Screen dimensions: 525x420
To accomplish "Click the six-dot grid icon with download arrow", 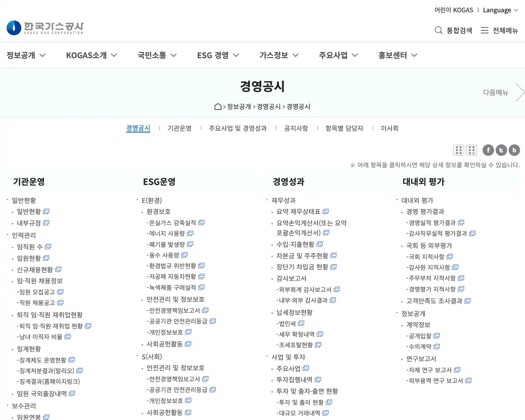I will point(472,150).
